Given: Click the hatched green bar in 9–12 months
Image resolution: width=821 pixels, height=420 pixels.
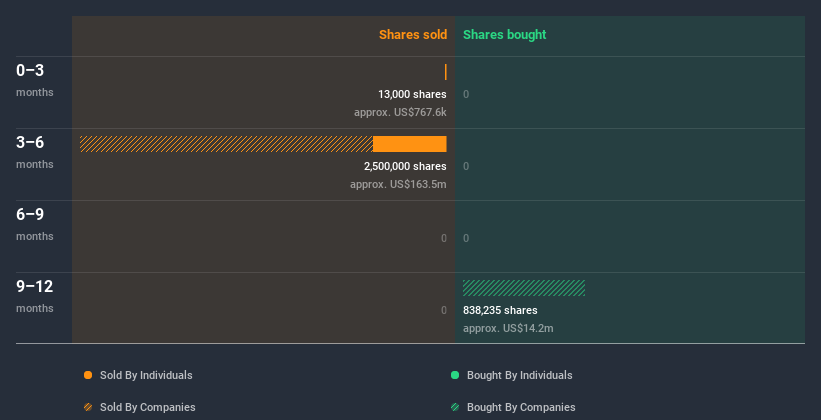Looking at the screenshot, I should [524, 288].
